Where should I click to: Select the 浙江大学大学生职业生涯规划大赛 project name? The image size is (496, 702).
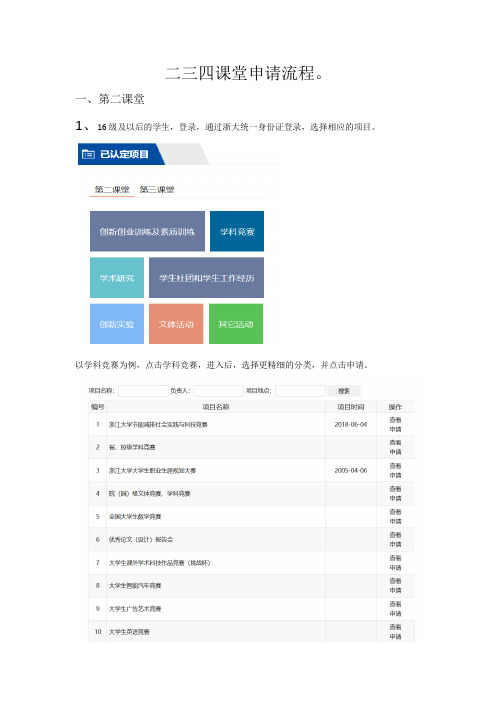coord(152,471)
